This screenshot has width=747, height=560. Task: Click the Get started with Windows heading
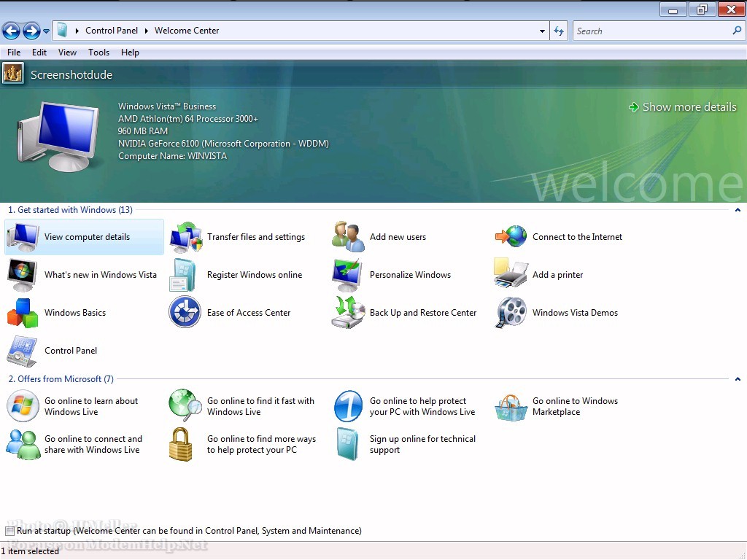[71, 210]
